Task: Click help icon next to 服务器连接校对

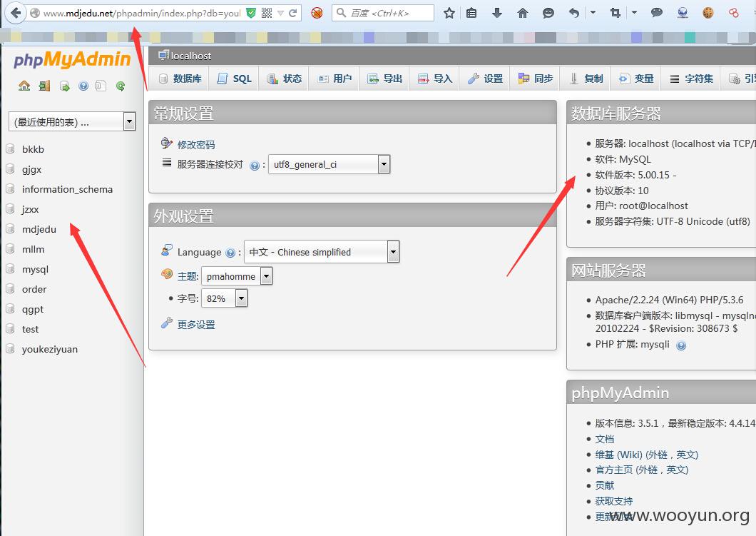Action: coord(255,166)
